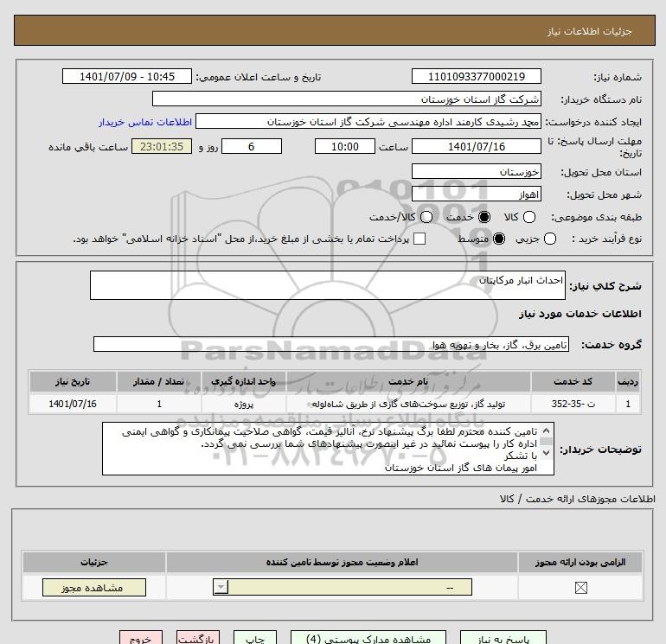
Task: Click service name cell تولید گاز، توزیع سوخت‌های گازی
Action: (x=408, y=404)
